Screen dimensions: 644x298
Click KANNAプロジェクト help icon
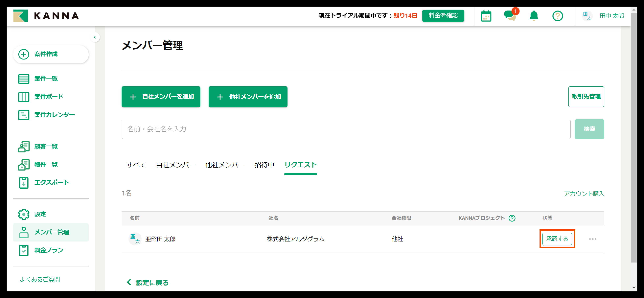[512, 218]
